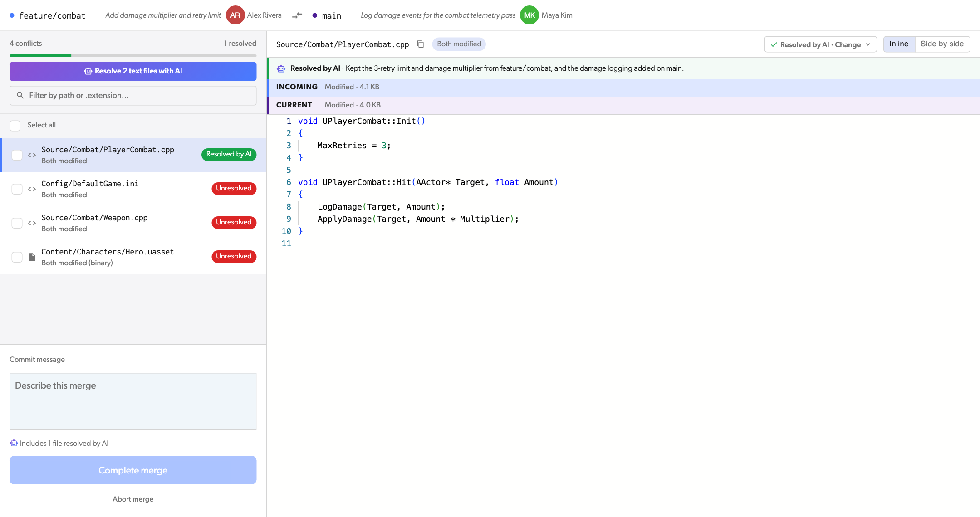
Task: Click the LogDamage(Target, Amount) code line
Action: coord(381,207)
